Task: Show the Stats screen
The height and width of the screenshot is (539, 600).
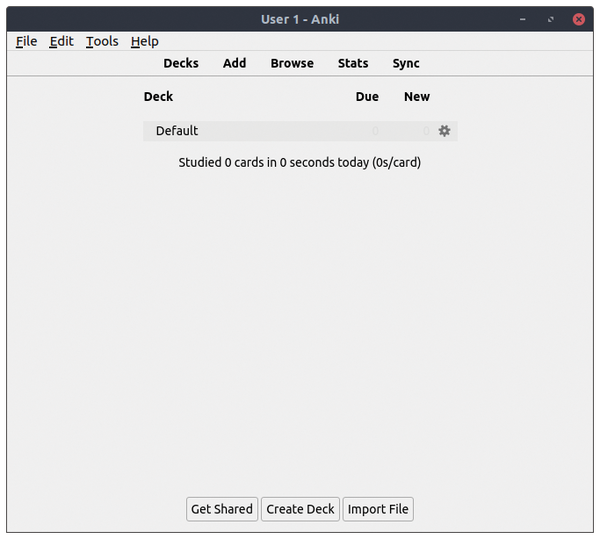Action: tap(353, 63)
